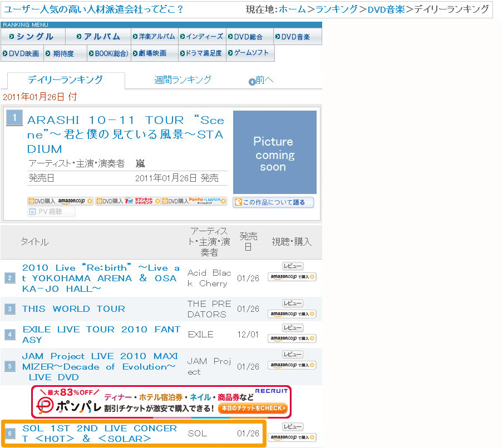Viewport: 503px width, 448px height.
Task: Select the artist name 嵐
Action: pyautogui.click(x=140, y=163)
